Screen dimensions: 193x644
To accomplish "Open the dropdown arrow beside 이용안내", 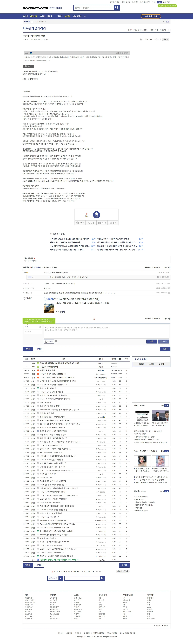I will click(x=170, y=30).
